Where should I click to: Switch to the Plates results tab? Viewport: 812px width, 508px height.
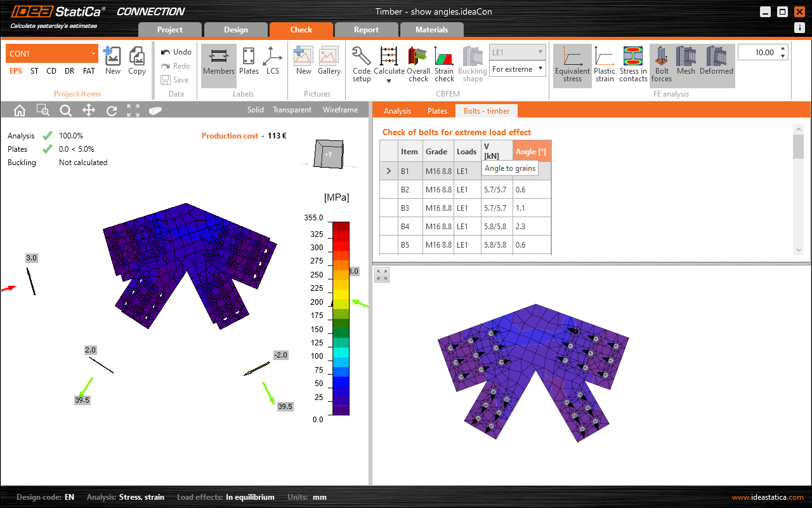pyautogui.click(x=437, y=111)
